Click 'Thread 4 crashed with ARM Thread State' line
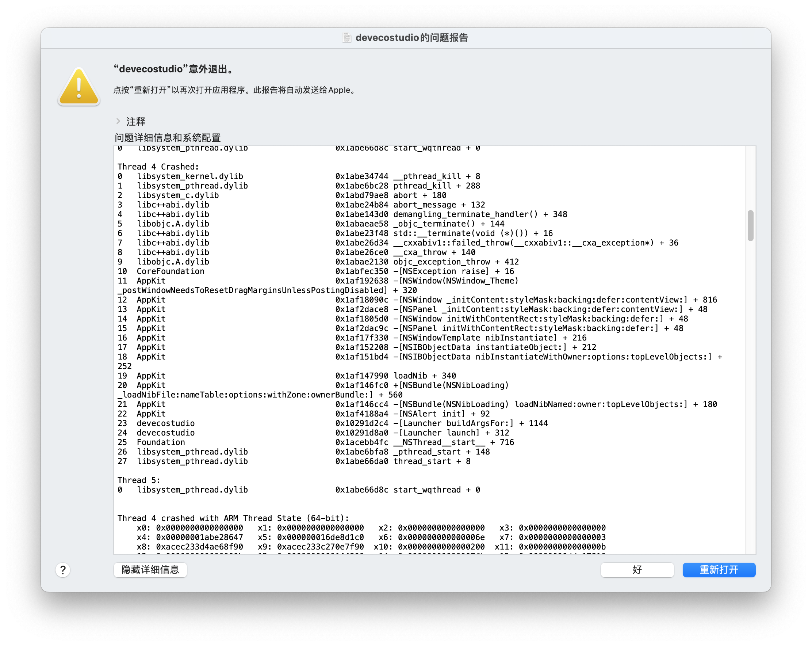The image size is (812, 646). [234, 518]
